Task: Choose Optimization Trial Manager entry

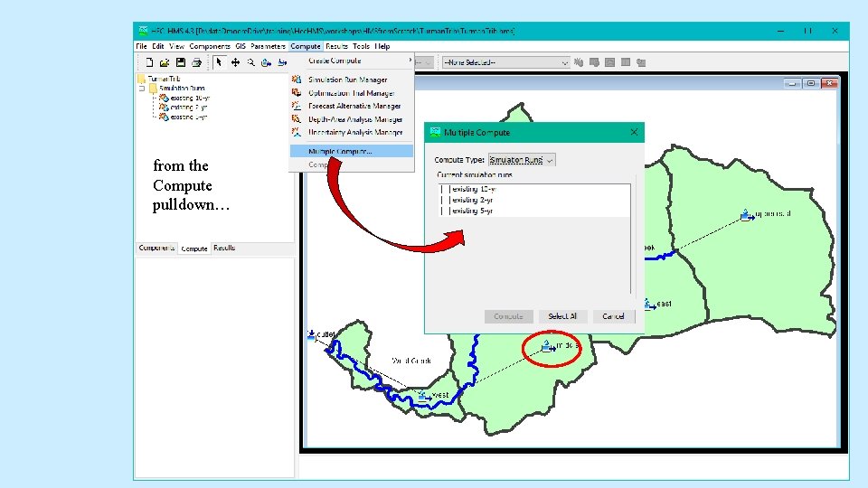Action: click(x=352, y=93)
